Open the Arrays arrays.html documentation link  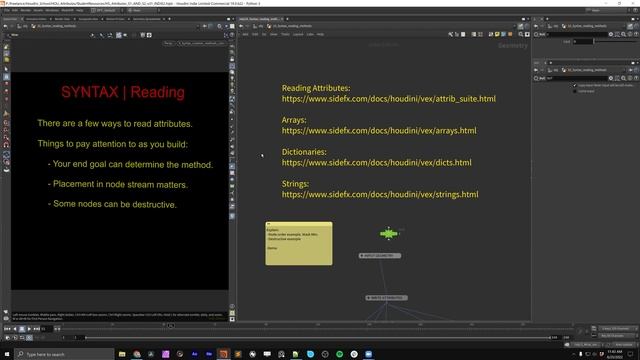(x=379, y=131)
